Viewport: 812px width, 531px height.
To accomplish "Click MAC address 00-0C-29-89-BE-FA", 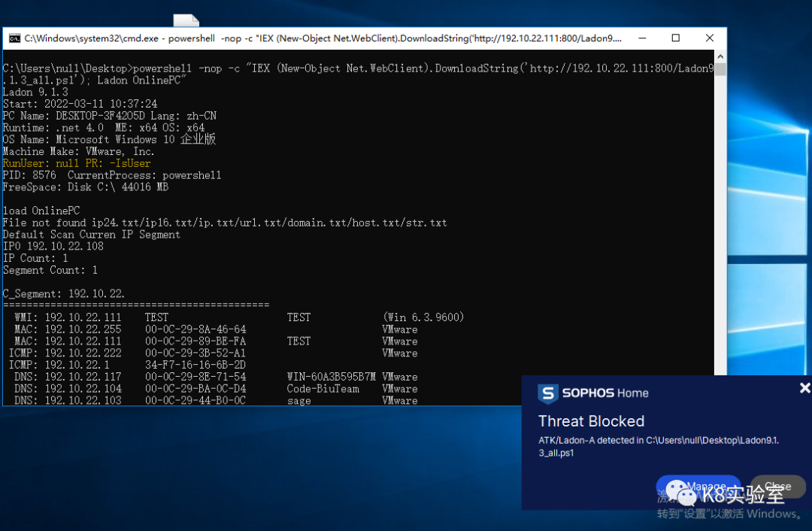I will coord(195,341).
